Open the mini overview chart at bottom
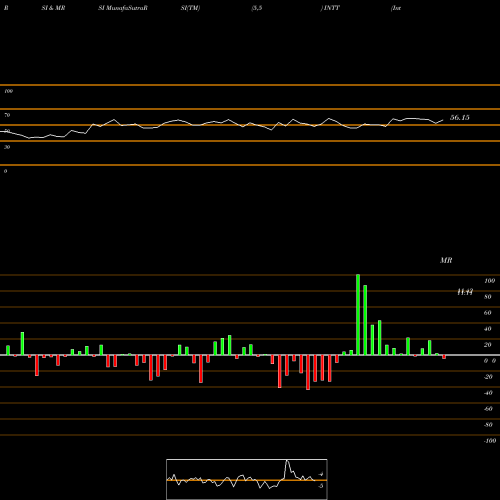This screenshot has width=500, height=500. [247, 479]
